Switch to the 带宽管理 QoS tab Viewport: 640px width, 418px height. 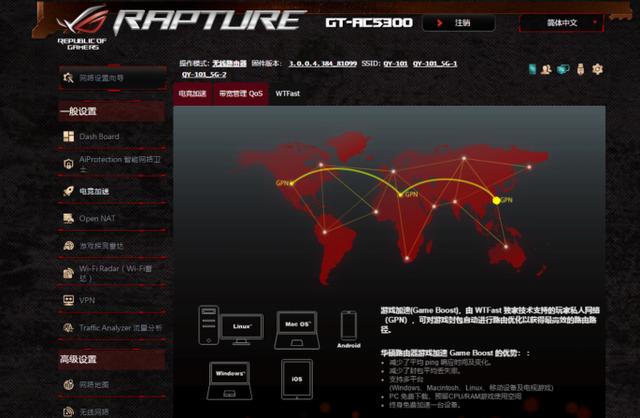pos(241,93)
